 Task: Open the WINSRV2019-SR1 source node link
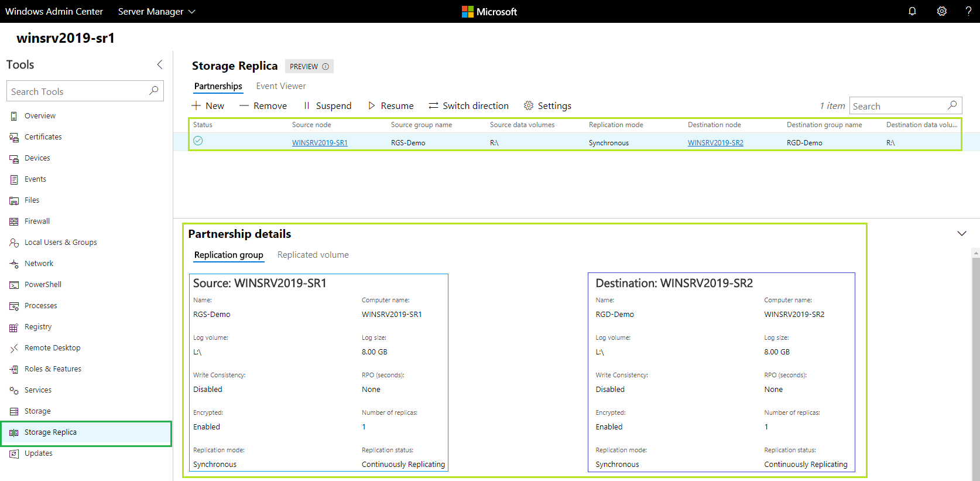click(x=320, y=143)
